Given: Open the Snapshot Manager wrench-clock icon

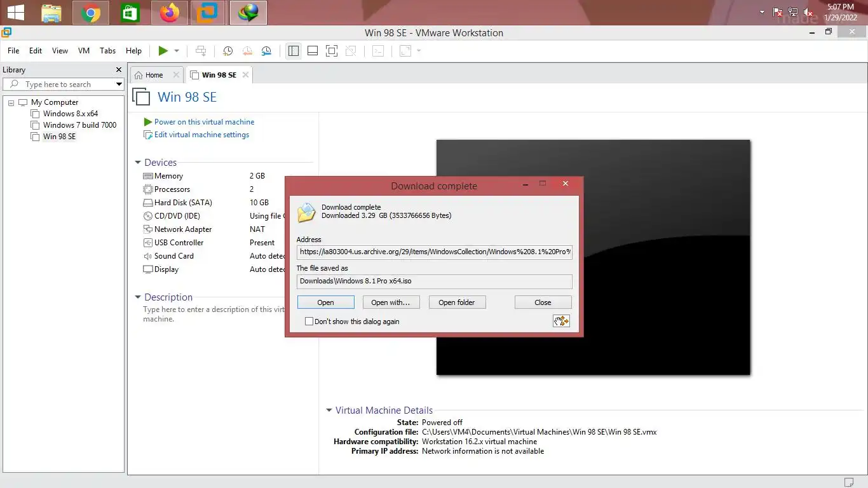Looking at the screenshot, I should click(266, 51).
